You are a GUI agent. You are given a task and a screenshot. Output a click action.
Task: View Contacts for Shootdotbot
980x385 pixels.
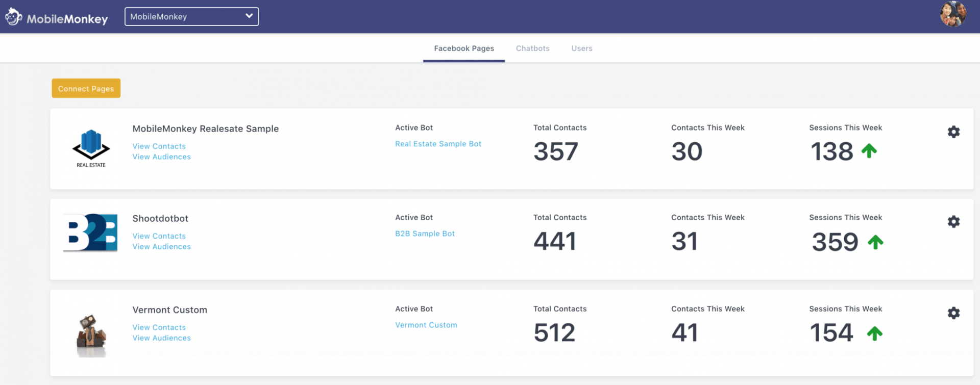159,236
